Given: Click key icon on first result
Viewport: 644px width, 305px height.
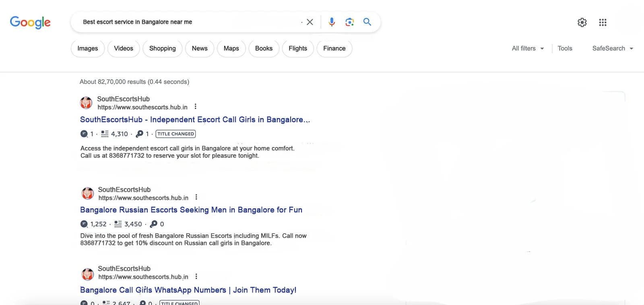Looking at the screenshot, I should click(x=140, y=134).
